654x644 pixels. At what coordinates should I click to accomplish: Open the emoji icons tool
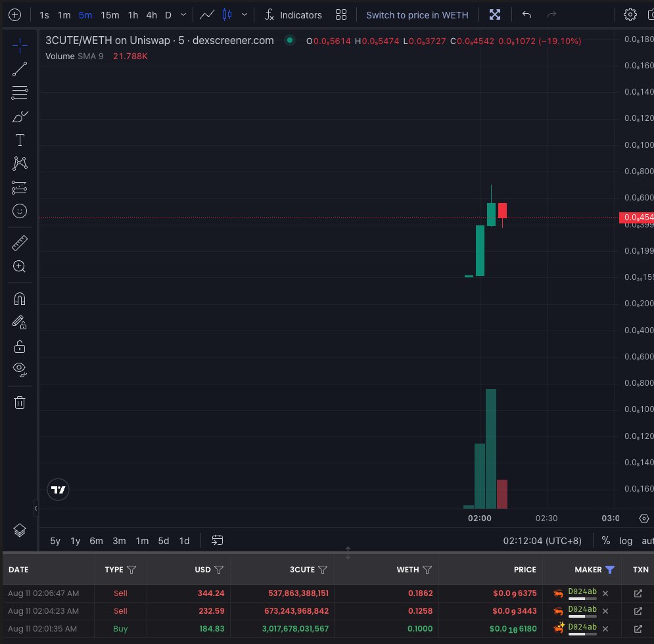tap(20, 211)
